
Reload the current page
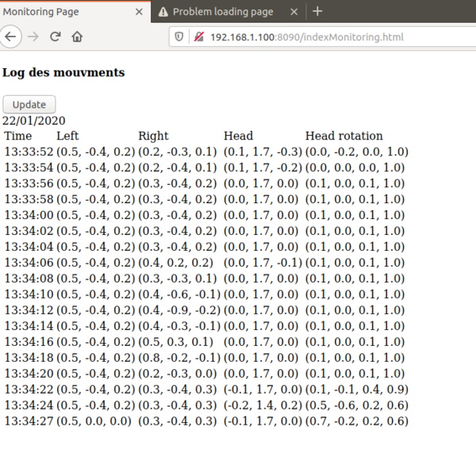[x=56, y=37]
